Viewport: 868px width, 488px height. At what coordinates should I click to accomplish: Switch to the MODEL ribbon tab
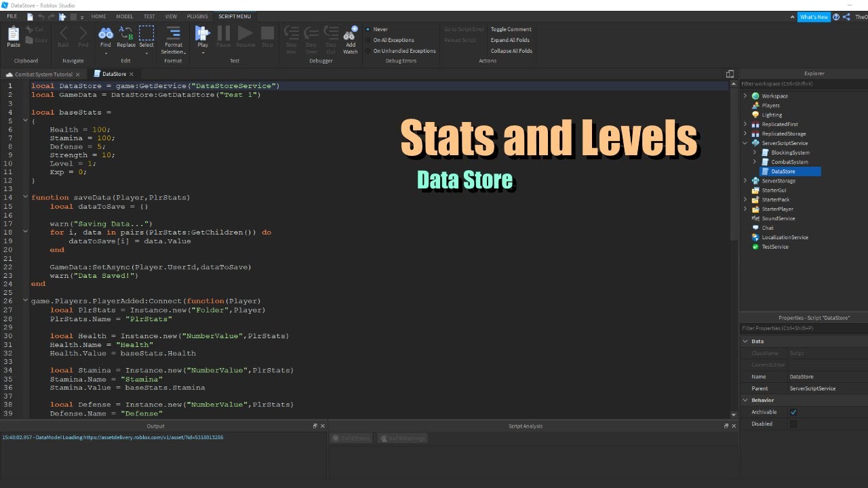pyautogui.click(x=125, y=16)
